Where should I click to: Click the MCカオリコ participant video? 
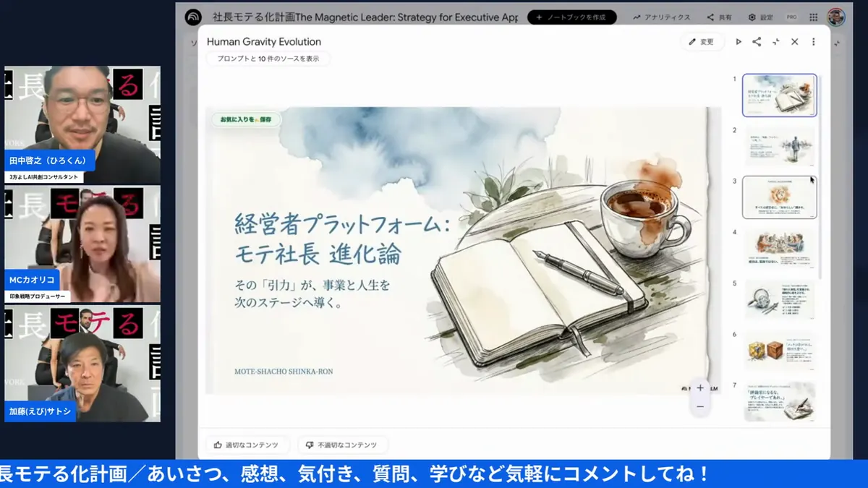coord(82,244)
